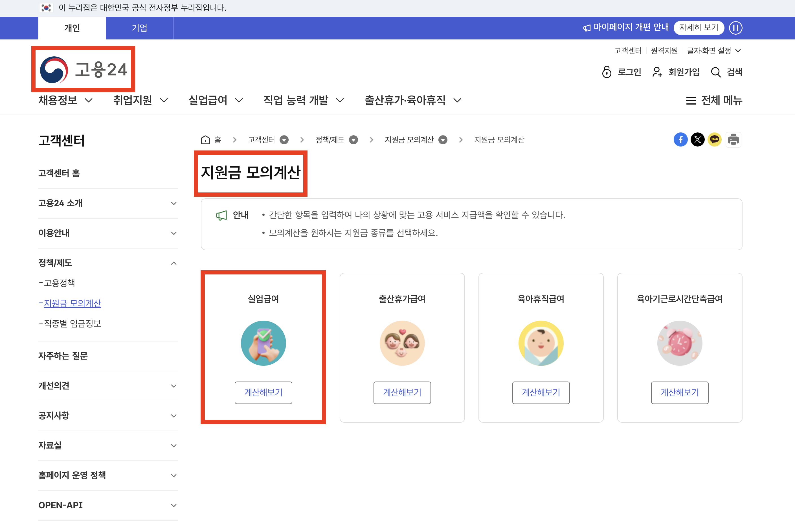Image resolution: width=795 pixels, height=532 pixels.
Task: Open the 전체 메뉴 hamburger menu
Action: click(691, 100)
